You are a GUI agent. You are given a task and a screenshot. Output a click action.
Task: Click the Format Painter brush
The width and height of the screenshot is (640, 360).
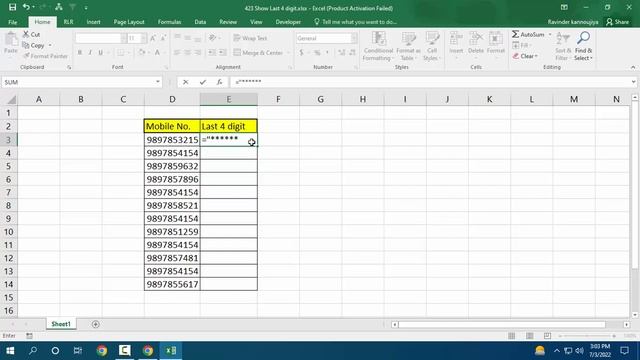(27, 56)
